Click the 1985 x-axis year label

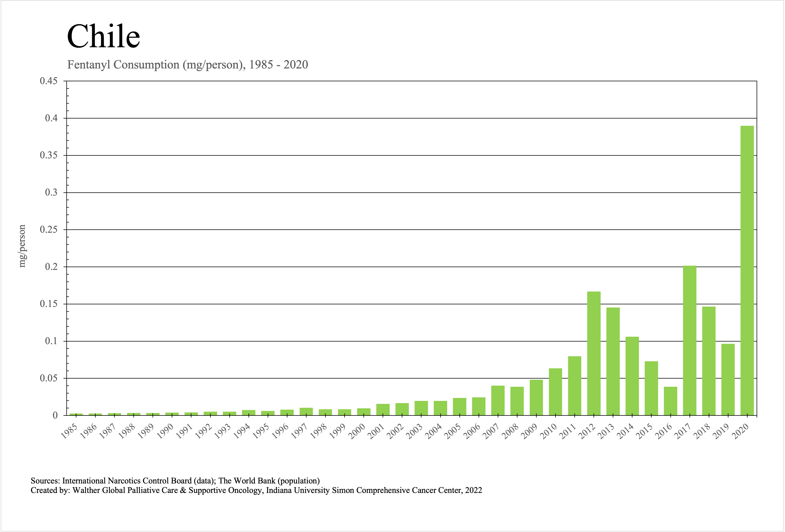tap(69, 431)
